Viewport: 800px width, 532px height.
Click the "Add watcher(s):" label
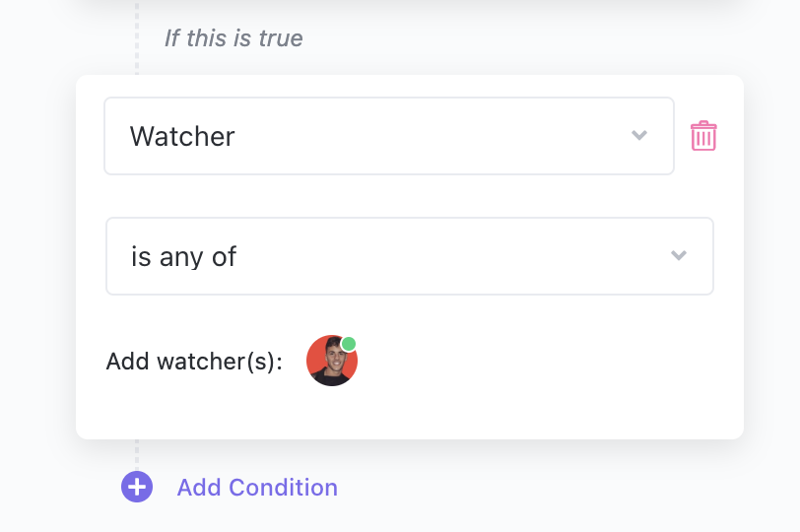(x=194, y=362)
